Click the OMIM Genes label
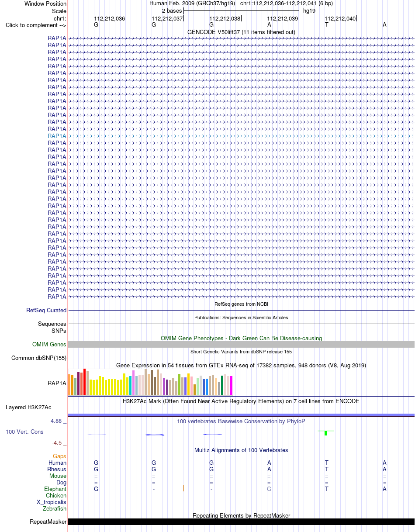This screenshot has height=532, width=415. pos(49,345)
